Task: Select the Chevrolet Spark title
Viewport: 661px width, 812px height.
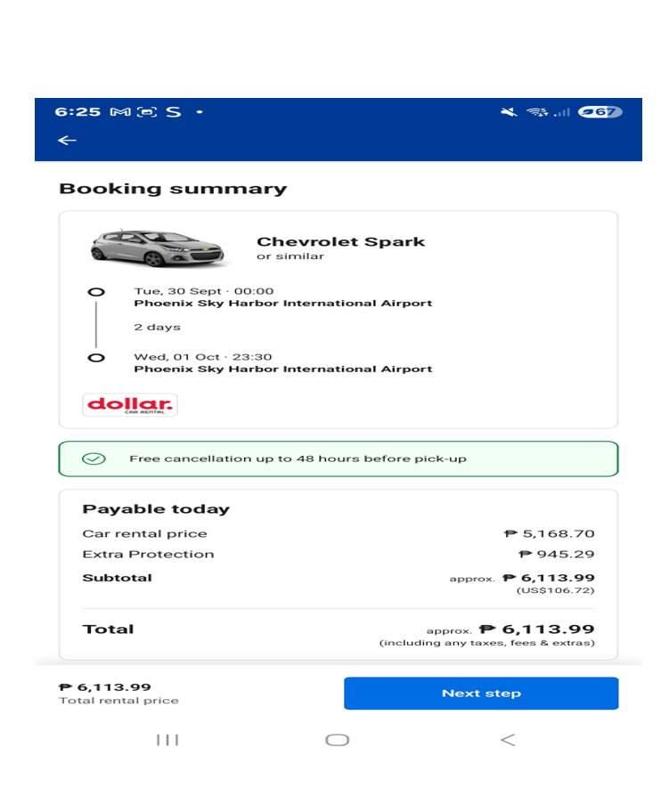Action: 340,241
